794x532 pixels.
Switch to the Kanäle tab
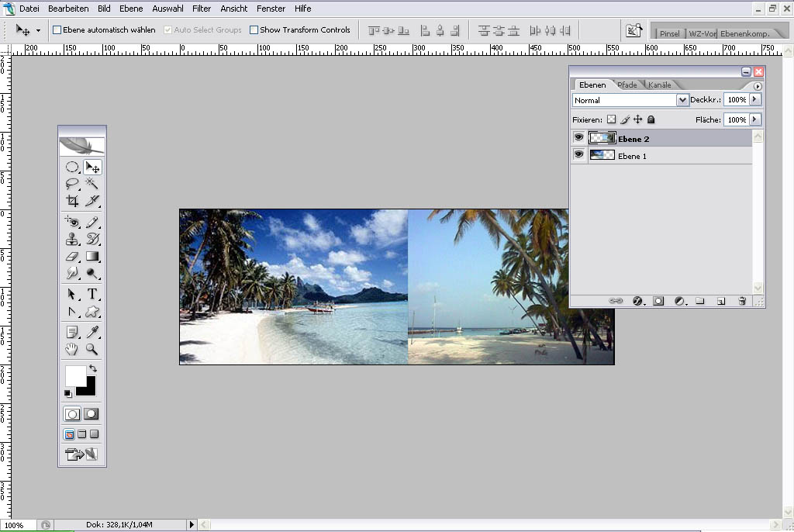(659, 85)
